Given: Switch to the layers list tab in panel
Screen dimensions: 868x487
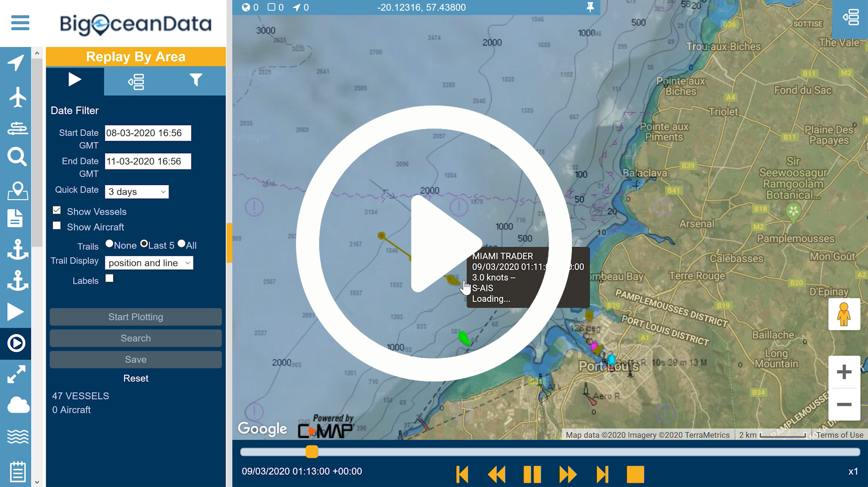Looking at the screenshot, I should coord(136,81).
